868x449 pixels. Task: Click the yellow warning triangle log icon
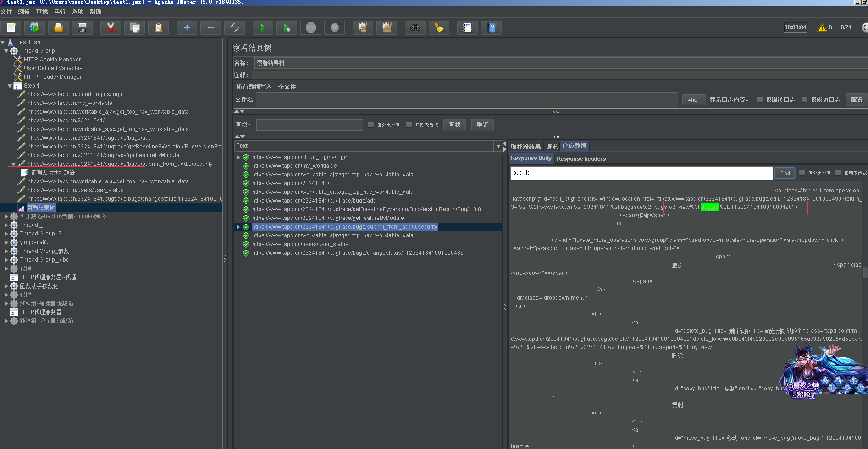pos(822,27)
